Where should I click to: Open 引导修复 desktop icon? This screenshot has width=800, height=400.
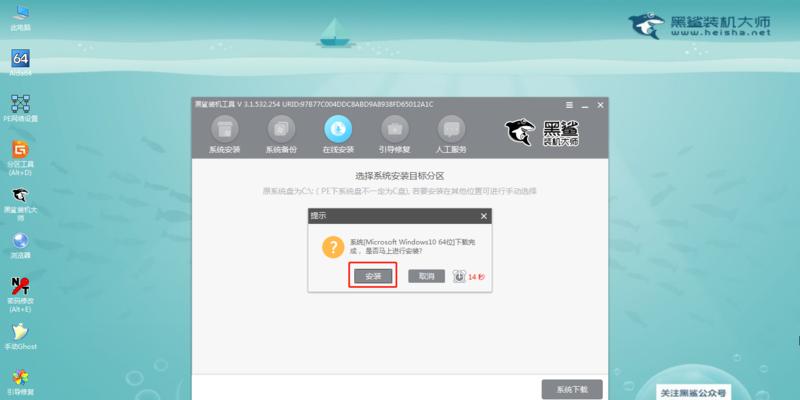[x=20, y=383]
